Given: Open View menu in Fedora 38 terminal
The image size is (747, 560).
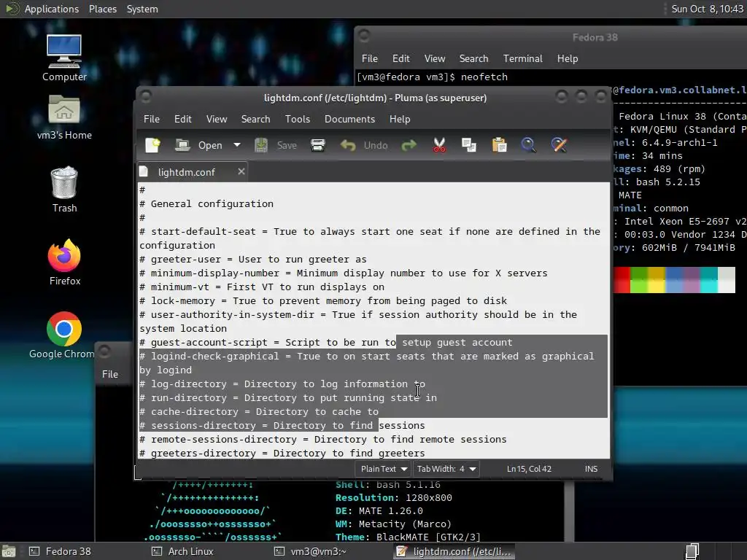Looking at the screenshot, I should tap(435, 58).
